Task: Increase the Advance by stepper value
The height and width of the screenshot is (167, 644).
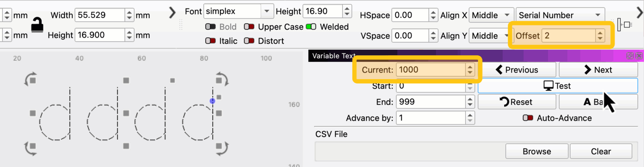Action: point(470,115)
